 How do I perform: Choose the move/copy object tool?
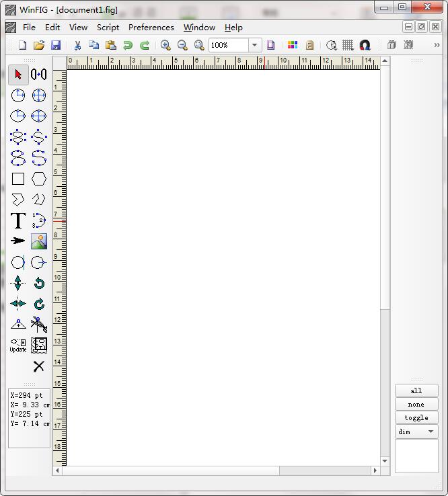38,75
